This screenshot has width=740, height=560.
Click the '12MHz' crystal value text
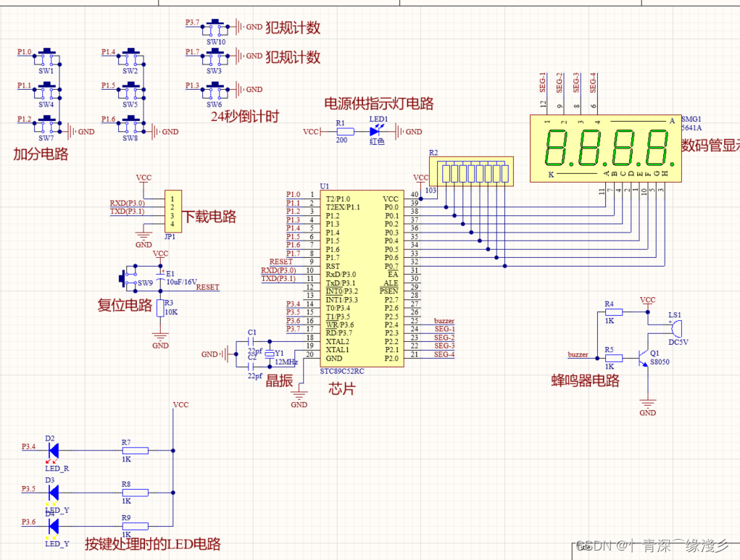[286, 362]
